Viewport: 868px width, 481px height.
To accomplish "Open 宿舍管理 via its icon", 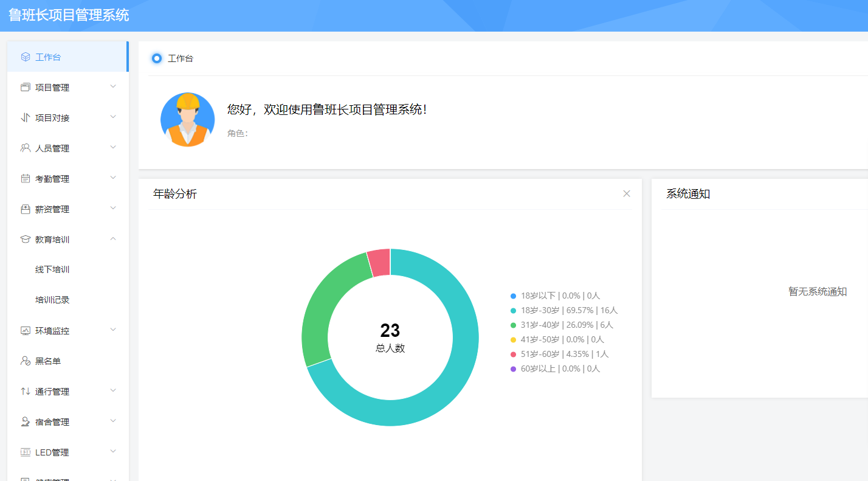I will tap(25, 421).
